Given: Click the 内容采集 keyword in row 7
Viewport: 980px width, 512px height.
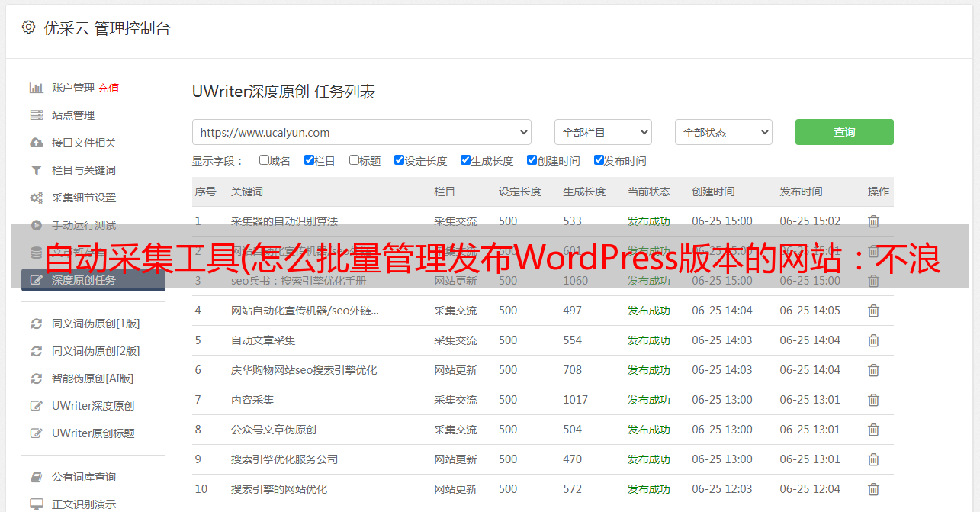Looking at the screenshot, I should [252, 400].
